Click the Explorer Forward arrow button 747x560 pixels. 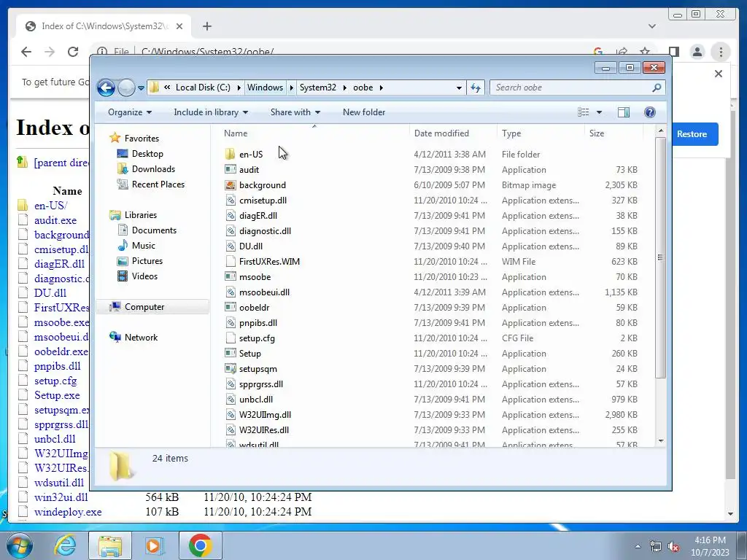(126, 87)
